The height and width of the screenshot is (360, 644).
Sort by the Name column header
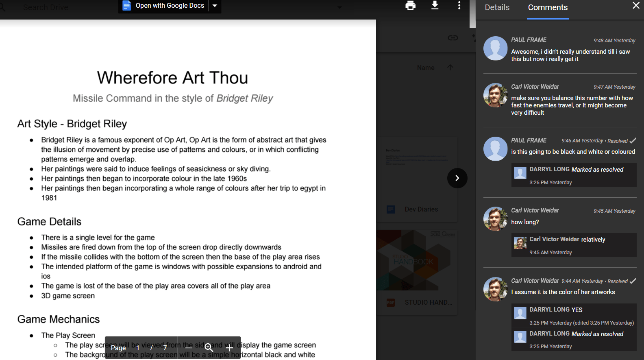(x=426, y=68)
